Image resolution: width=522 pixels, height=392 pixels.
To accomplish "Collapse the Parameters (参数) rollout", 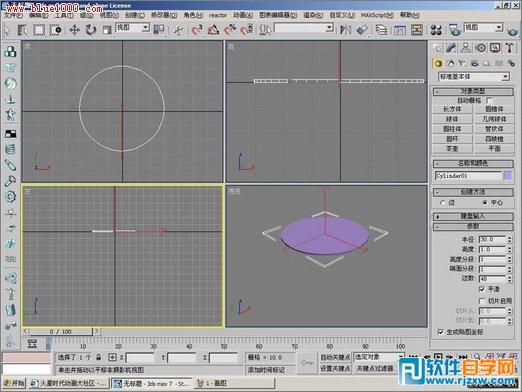I will [473, 226].
